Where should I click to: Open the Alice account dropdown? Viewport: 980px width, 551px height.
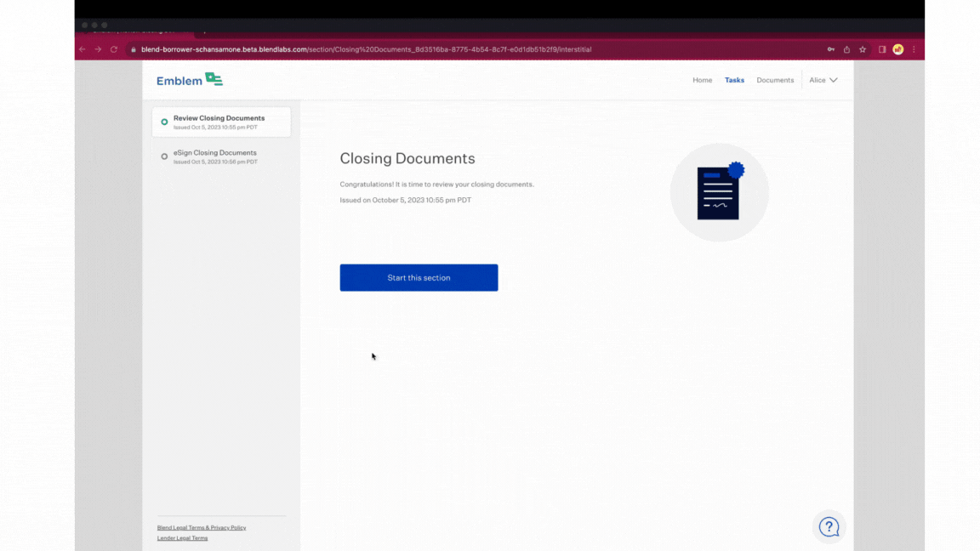click(822, 79)
